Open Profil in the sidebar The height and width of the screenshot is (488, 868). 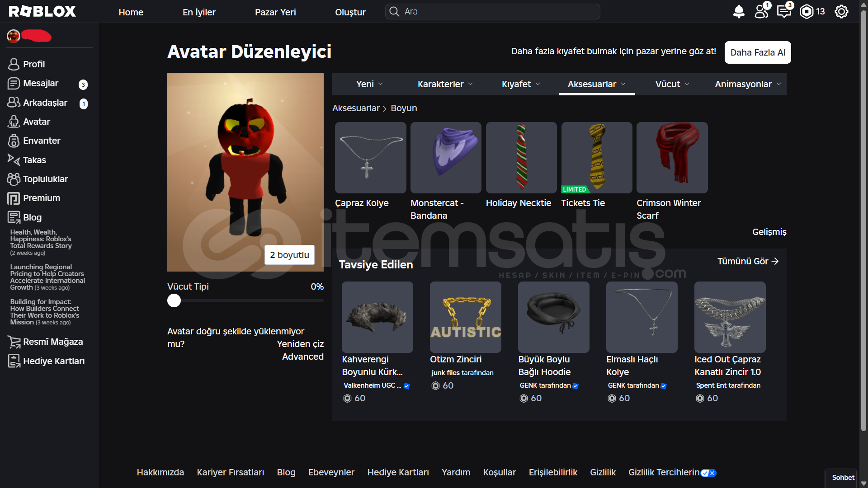pos(27,64)
